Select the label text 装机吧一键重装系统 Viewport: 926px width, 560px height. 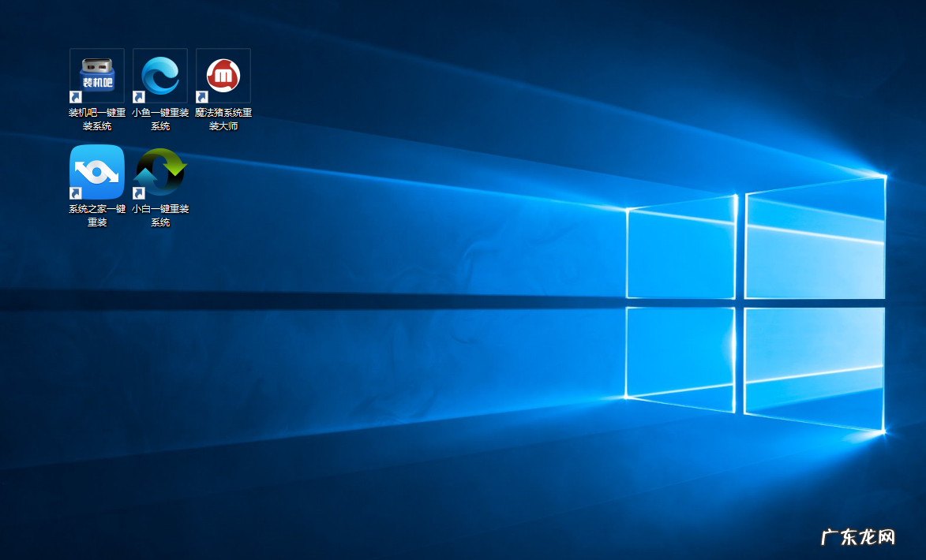tap(96, 118)
